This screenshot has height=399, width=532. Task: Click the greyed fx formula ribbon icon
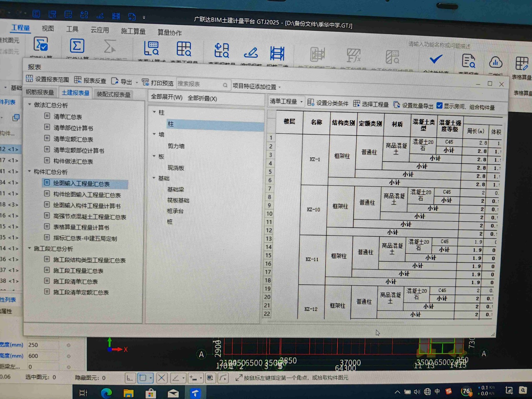tap(353, 55)
